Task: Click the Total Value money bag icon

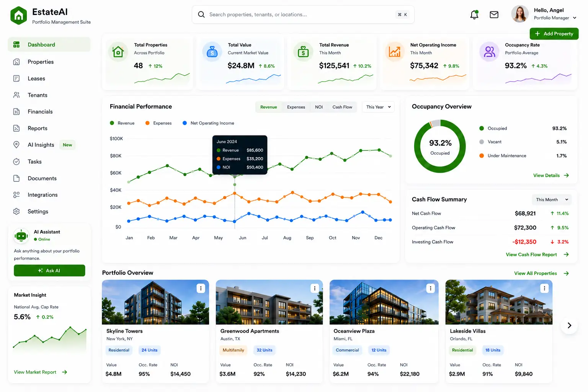Action: click(x=212, y=51)
